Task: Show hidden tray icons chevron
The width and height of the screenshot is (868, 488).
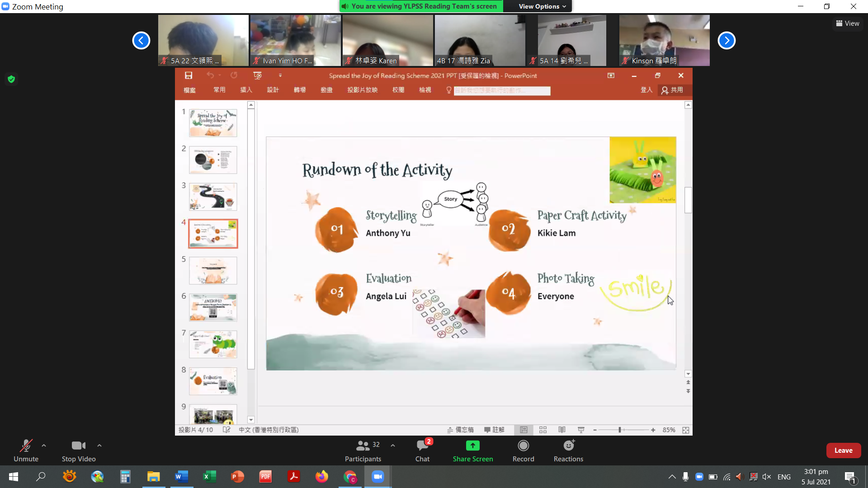Action: 672,477
